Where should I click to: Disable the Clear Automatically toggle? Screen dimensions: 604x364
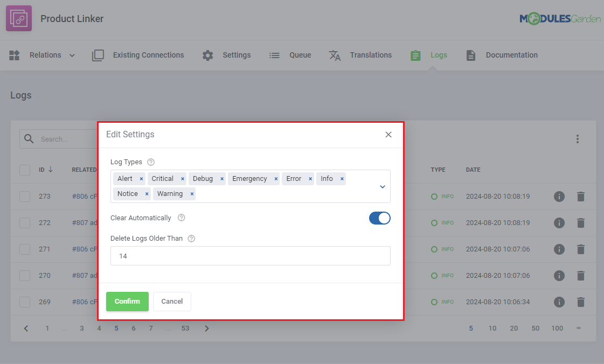(x=379, y=218)
